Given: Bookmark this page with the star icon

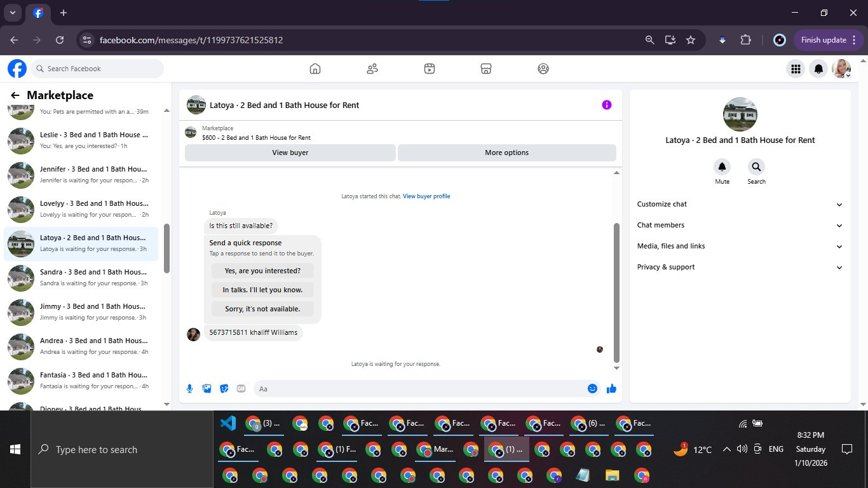Looking at the screenshot, I should (x=691, y=40).
